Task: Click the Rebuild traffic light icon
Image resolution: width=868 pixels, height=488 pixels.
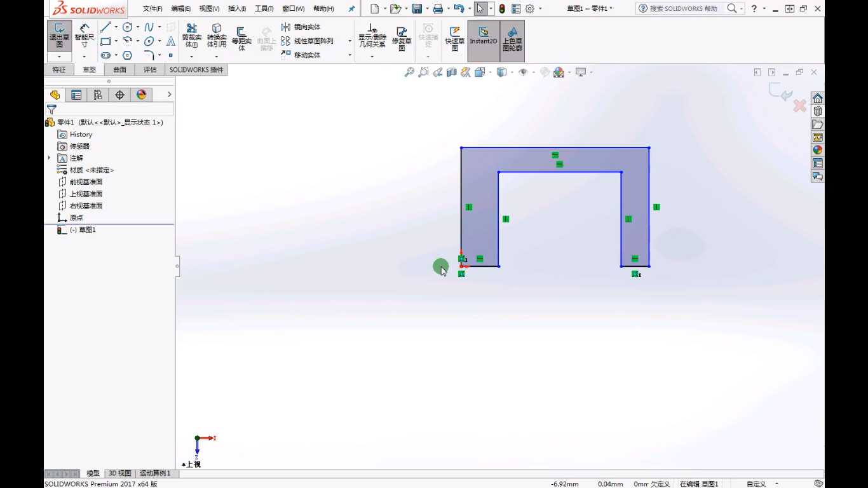Action: (x=502, y=8)
